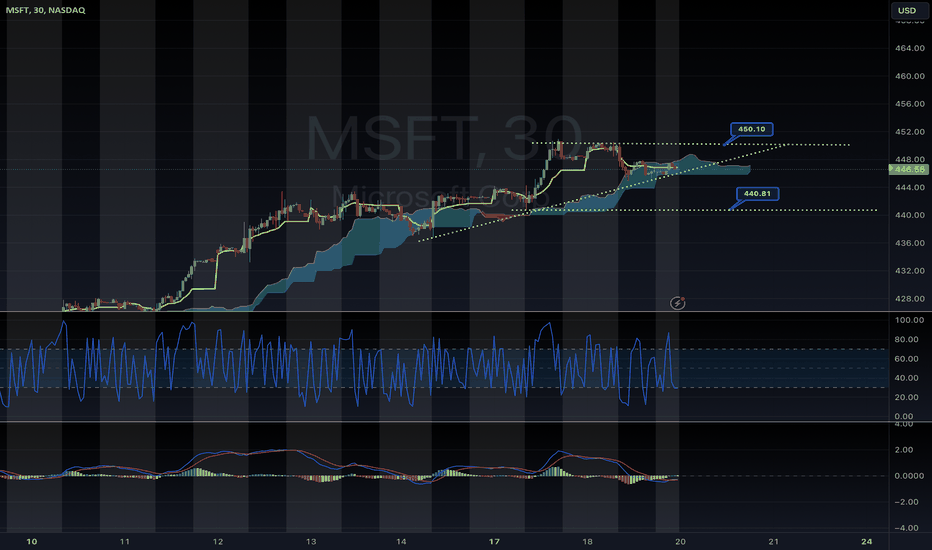Click the current price tag 446.56
This screenshot has width=932, height=550.
[x=909, y=169]
